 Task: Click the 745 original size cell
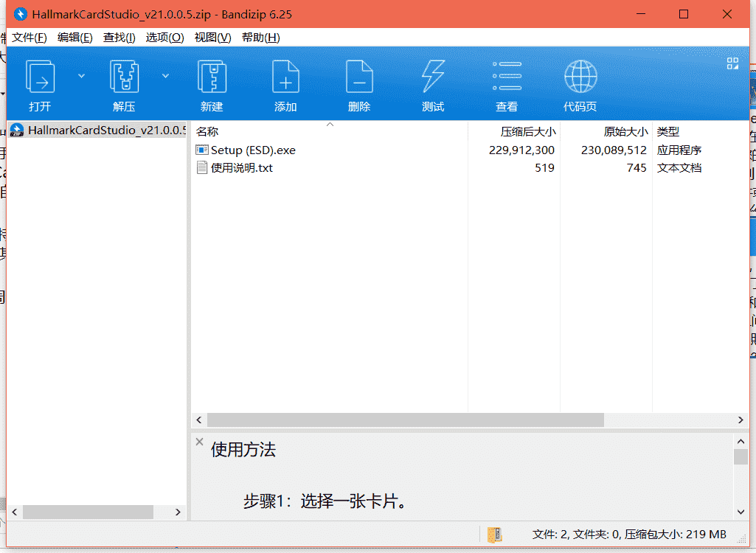637,168
